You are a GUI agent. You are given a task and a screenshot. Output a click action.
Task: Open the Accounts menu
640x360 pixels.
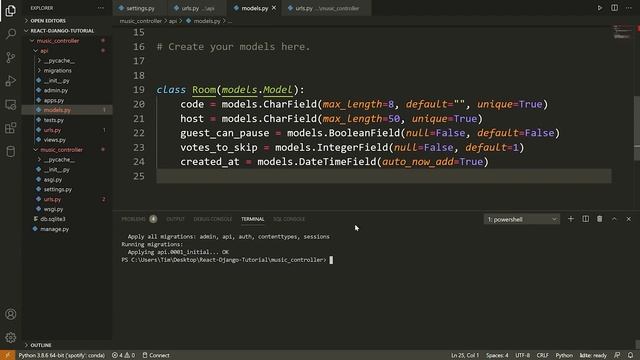tap(11, 314)
